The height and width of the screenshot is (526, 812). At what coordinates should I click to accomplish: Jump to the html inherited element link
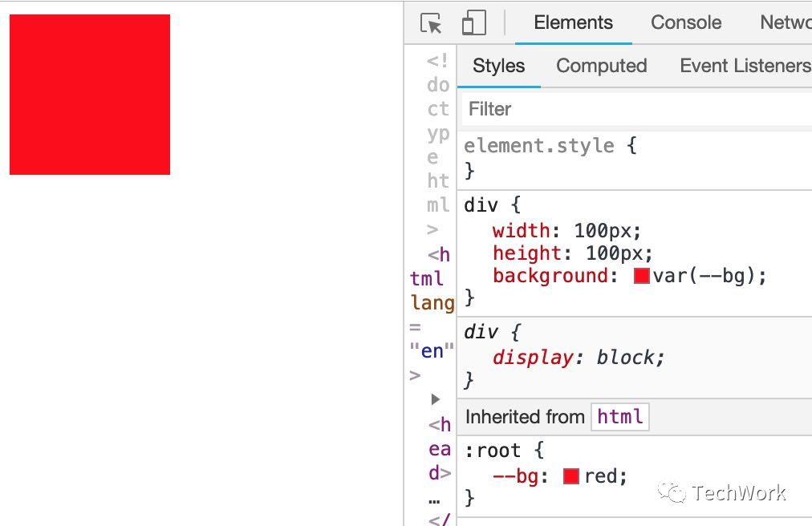tap(620, 417)
